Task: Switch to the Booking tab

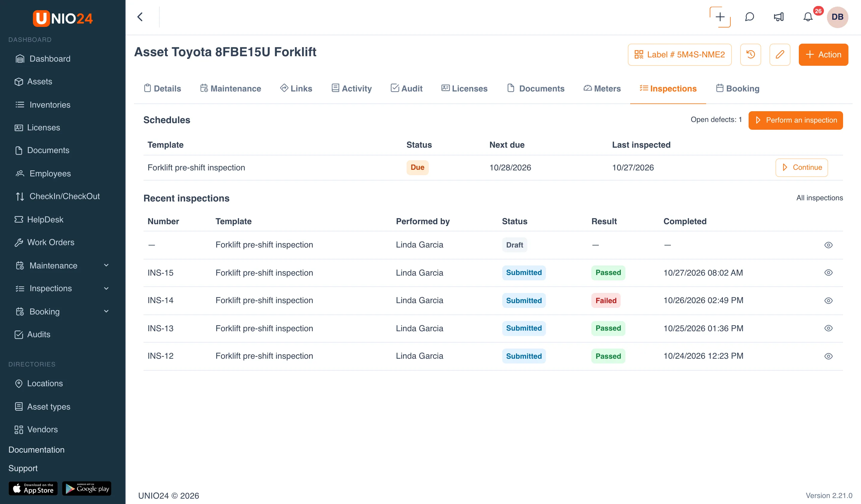Action: pos(738,88)
